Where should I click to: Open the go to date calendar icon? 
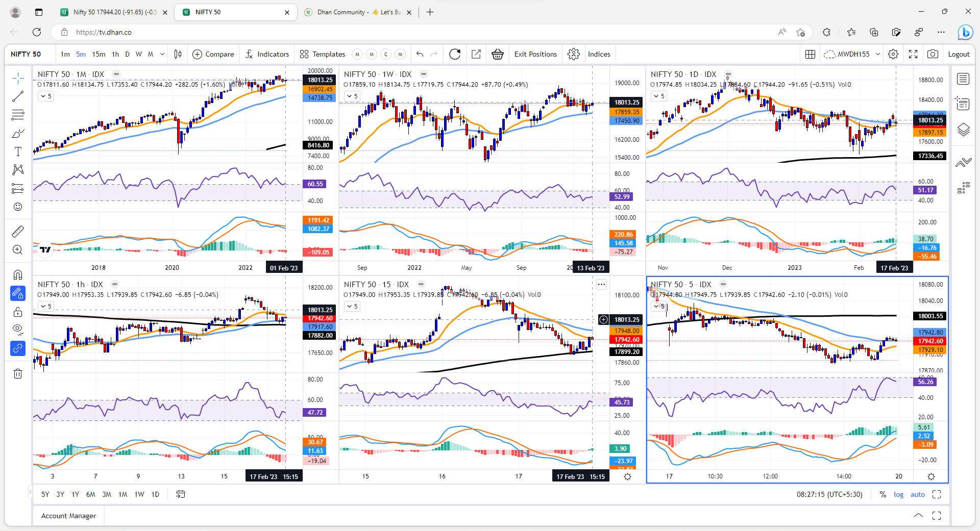pos(180,494)
